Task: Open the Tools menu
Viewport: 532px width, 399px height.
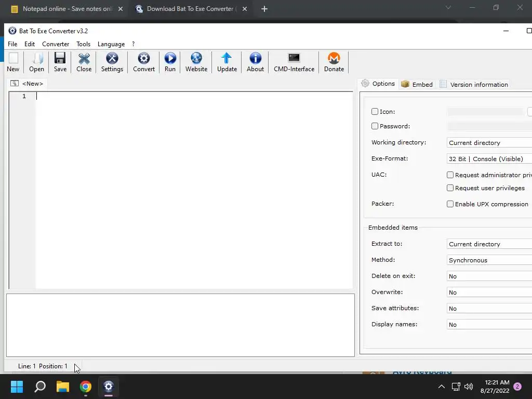Action: (84, 44)
